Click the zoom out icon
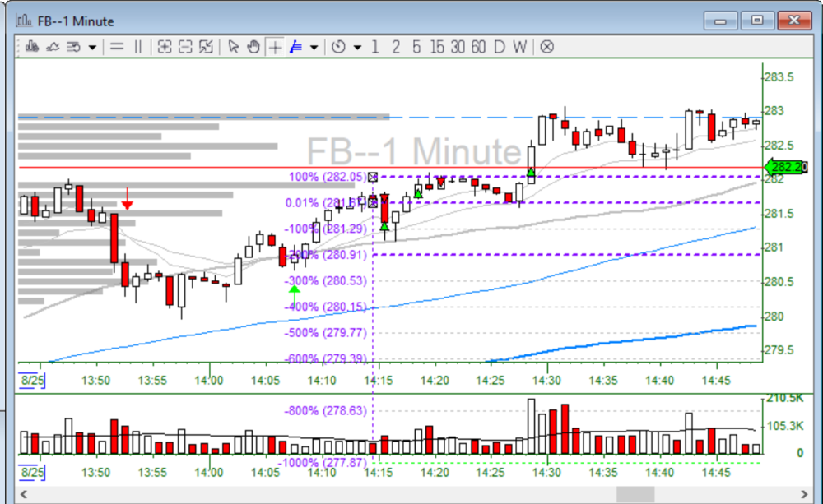 click(185, 47)
